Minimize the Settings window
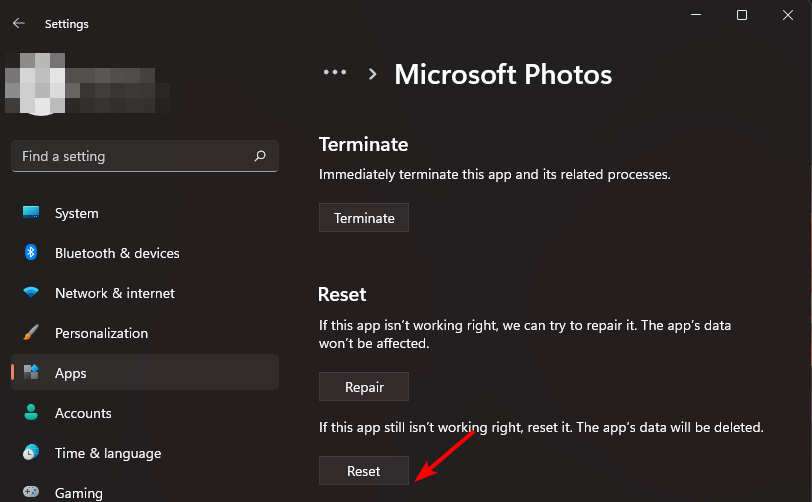 point(696,15)
